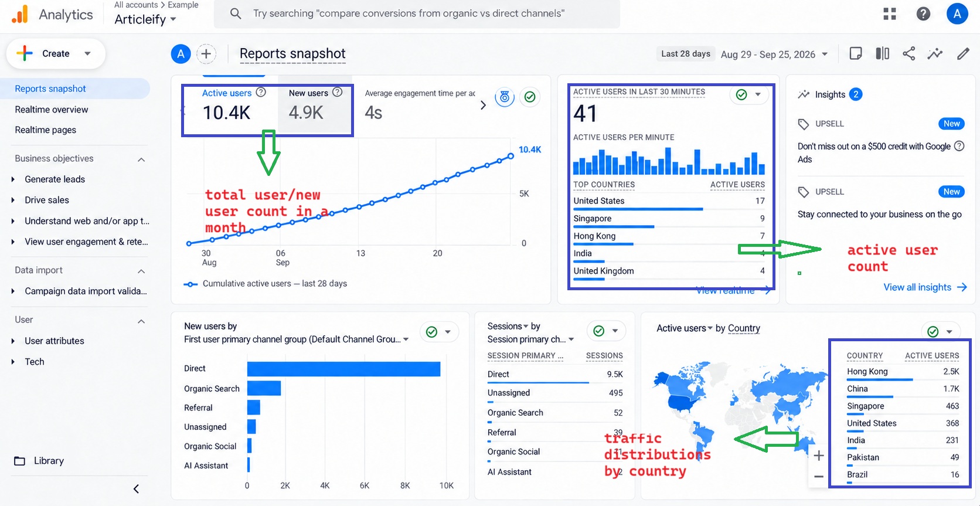Open the realtime card options dropdown arrow
Screen dimensions: 980x506
pyautogui.click(x=758, y=94)
